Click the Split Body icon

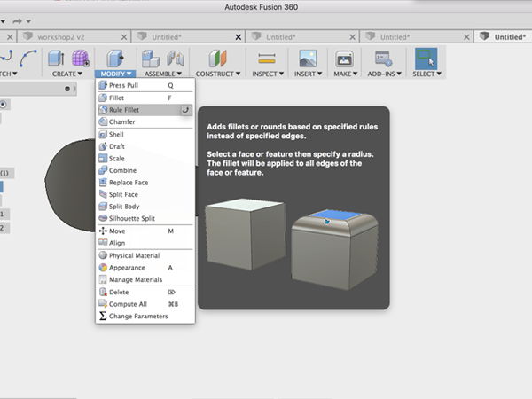click(x=103, y=206)
